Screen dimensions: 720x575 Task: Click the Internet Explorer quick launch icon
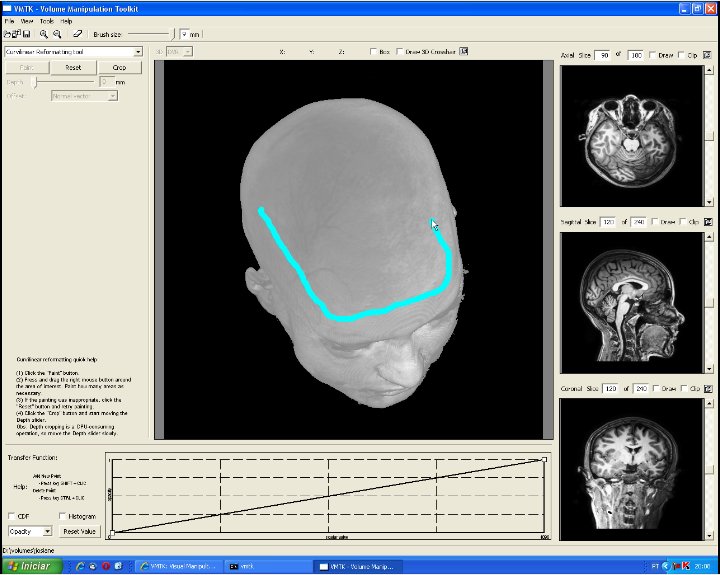click(80, 566)
